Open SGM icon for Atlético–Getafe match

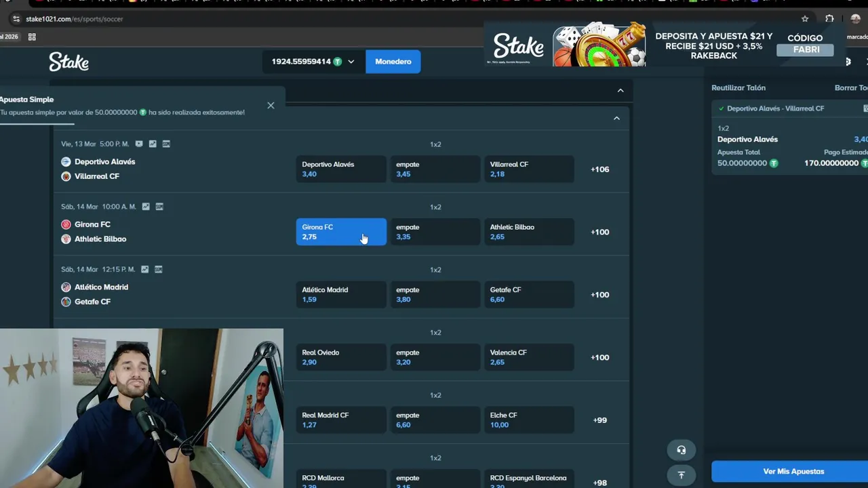click(158, 269)
